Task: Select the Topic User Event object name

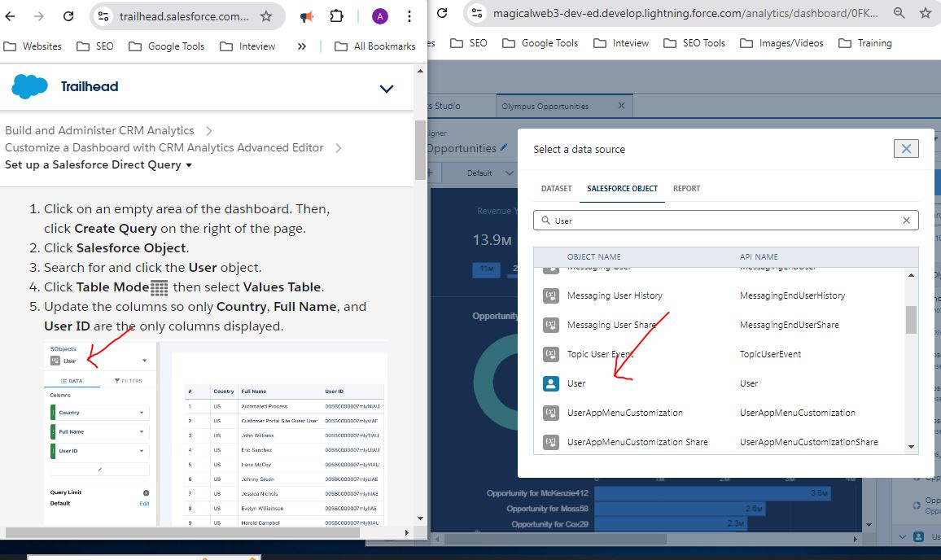Action: (x=600, y=354)
